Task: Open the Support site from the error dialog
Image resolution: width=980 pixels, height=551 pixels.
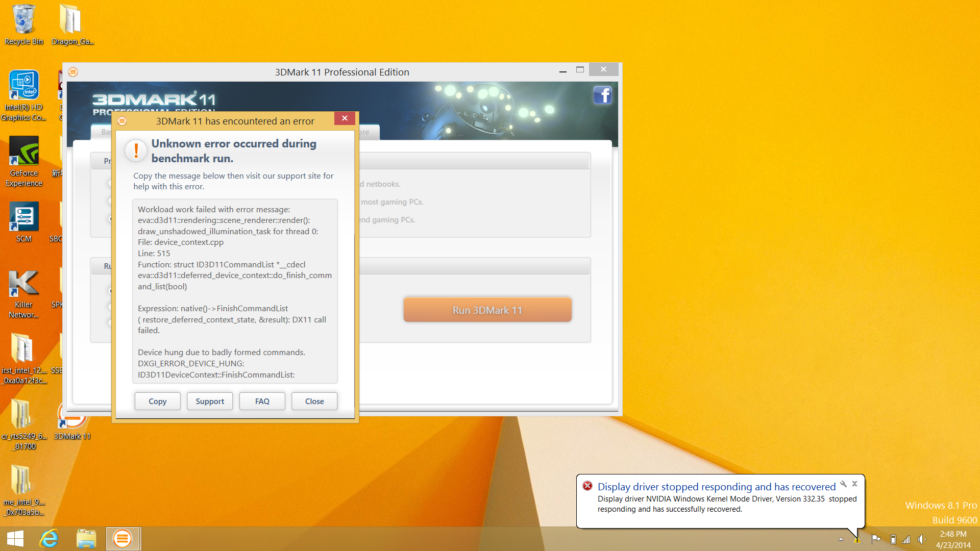Action: pos(210,401)
